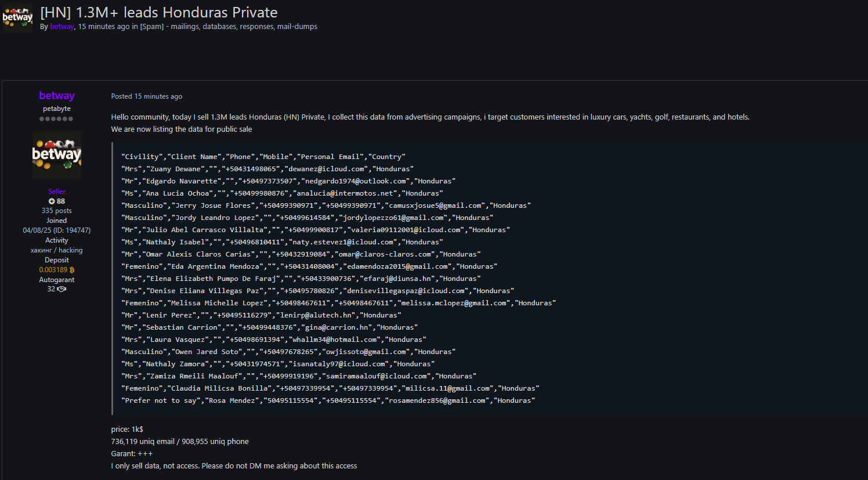Click the handshake icon next to Autogarant 32

point(62,289)
